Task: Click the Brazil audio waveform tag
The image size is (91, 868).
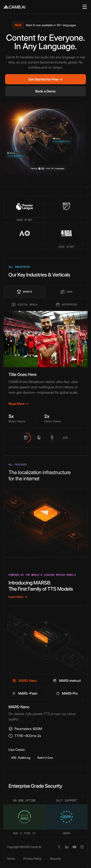Action: coord(16,155)
